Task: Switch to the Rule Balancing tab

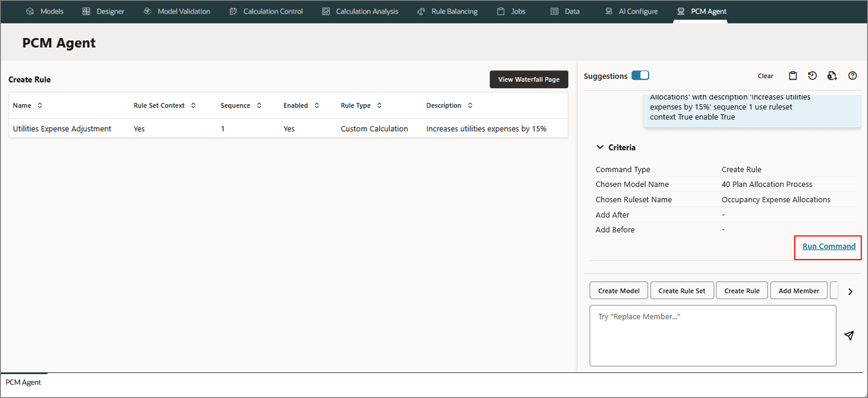Action: tap(447, 11)
